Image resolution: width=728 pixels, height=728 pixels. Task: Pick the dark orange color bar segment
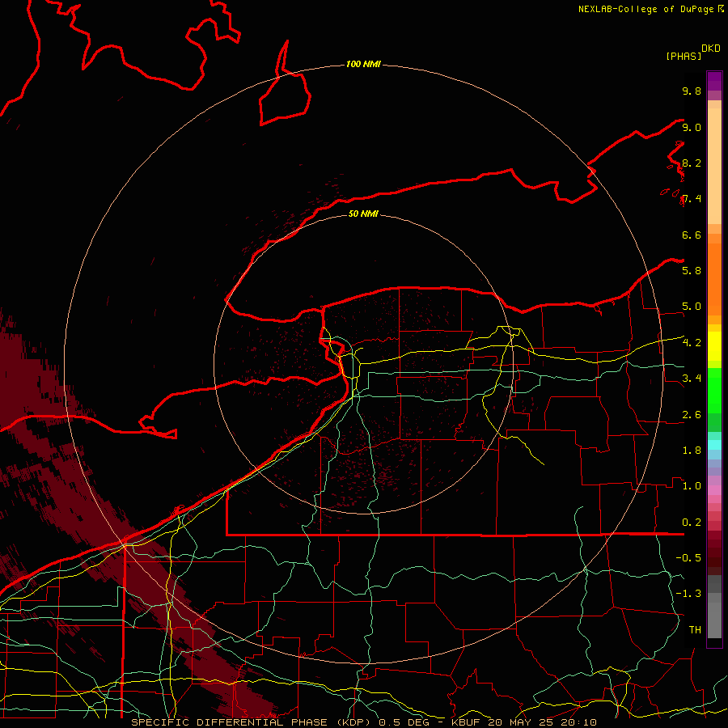714,278
